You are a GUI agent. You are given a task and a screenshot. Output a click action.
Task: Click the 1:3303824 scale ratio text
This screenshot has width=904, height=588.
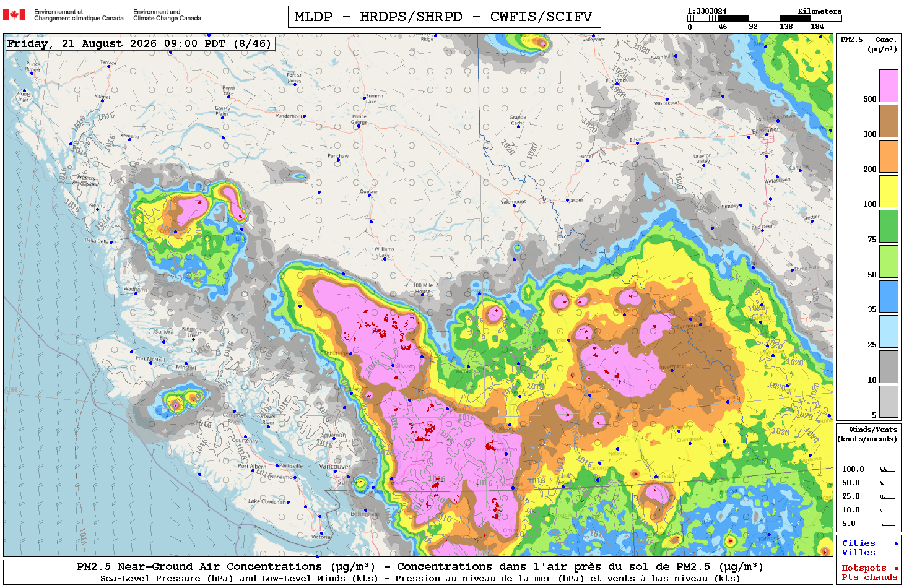707,11
